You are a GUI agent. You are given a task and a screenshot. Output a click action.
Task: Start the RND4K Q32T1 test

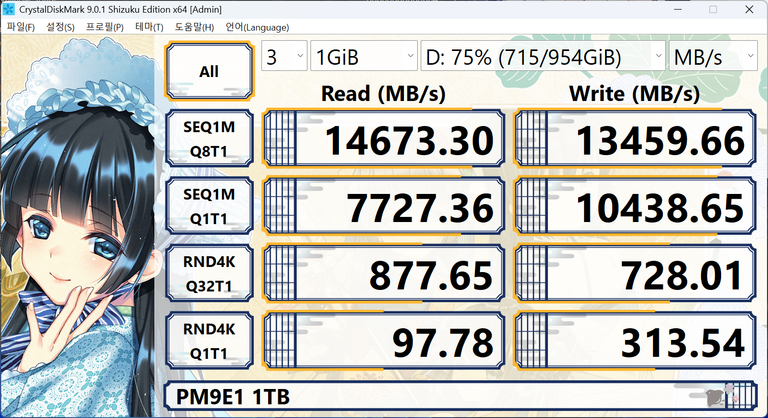(x=209, y=273)
